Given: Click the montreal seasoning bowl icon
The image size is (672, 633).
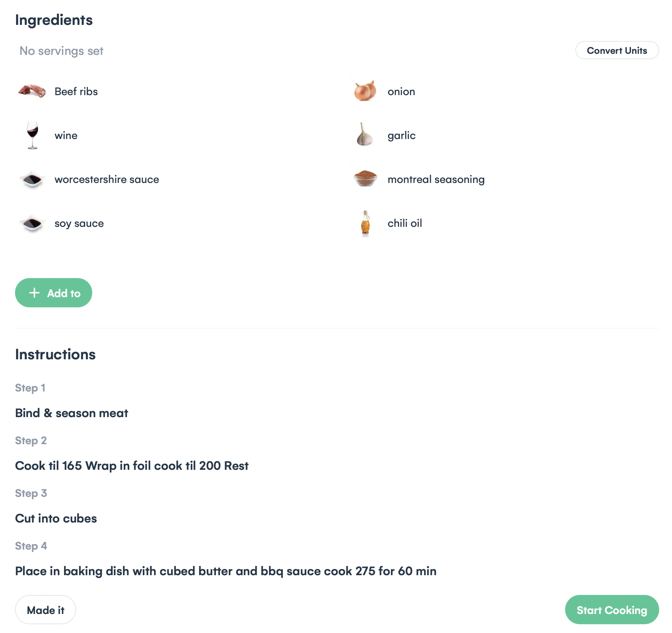Looking at the screenshot, I should (x=365, y=179).
